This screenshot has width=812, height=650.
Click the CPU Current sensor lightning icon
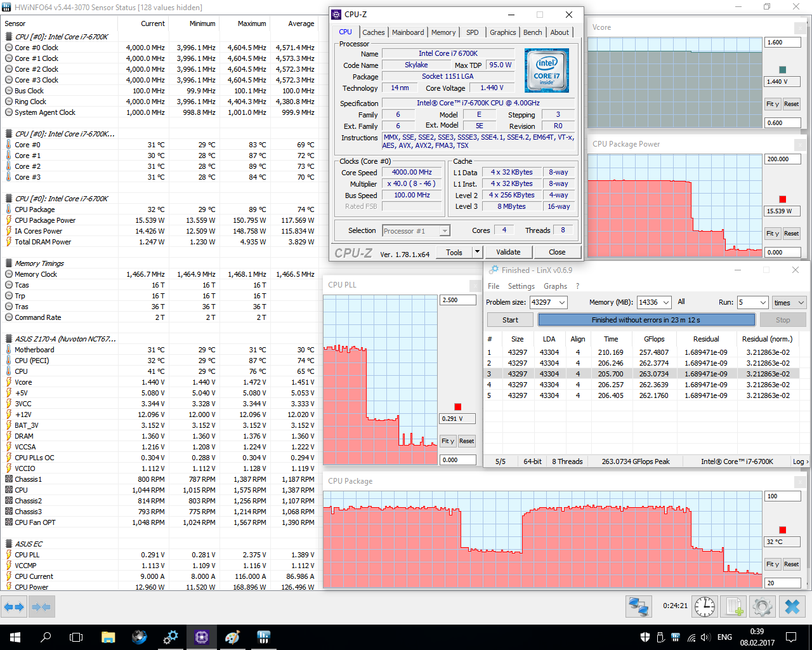tap(9, 576)
